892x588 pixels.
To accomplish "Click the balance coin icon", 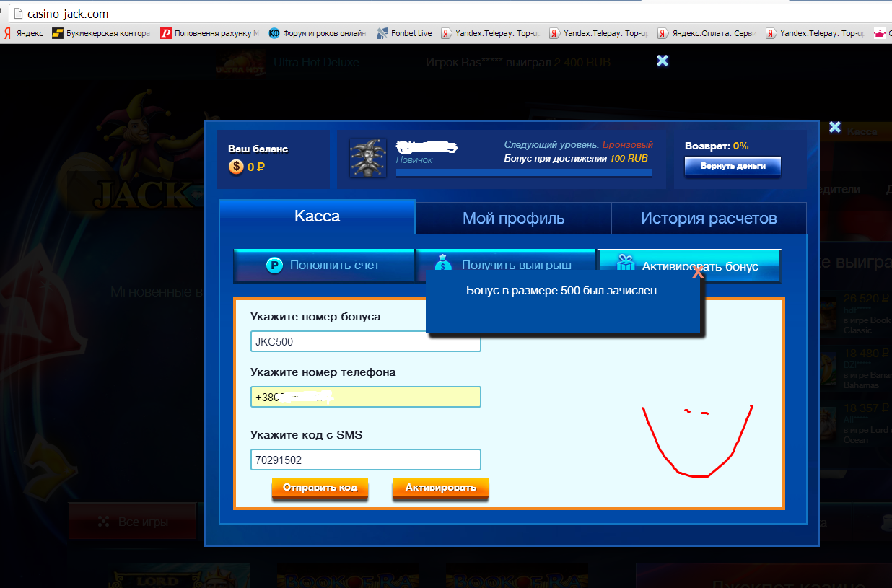I will click(x=236, y=167).
